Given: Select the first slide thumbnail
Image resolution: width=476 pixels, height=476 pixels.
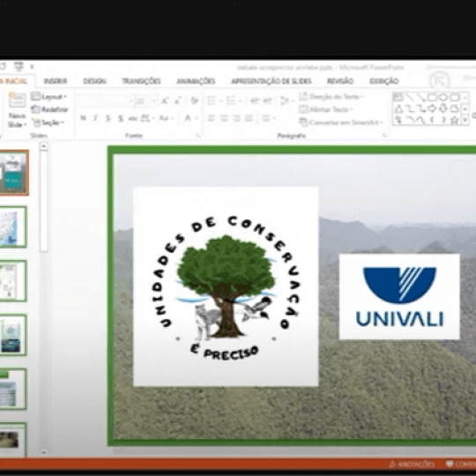Looking at the screenshot, I should [x=14, y=173].
